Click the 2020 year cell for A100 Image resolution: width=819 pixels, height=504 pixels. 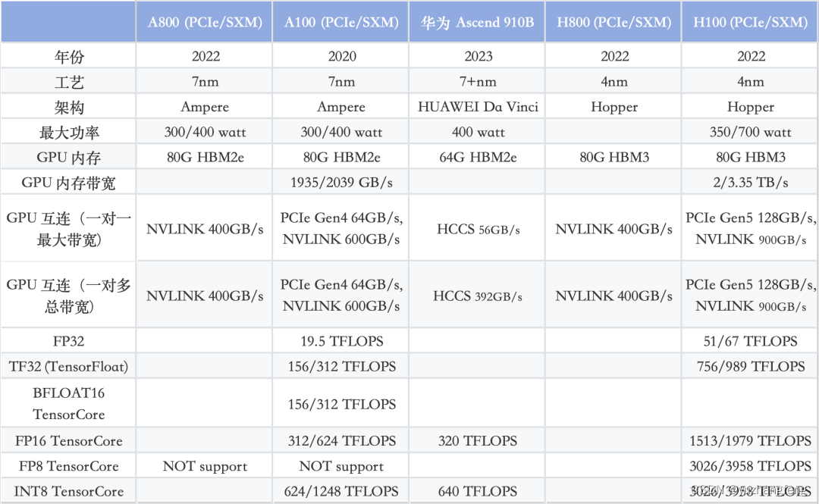pyautogui.click(x=342, y=56)
